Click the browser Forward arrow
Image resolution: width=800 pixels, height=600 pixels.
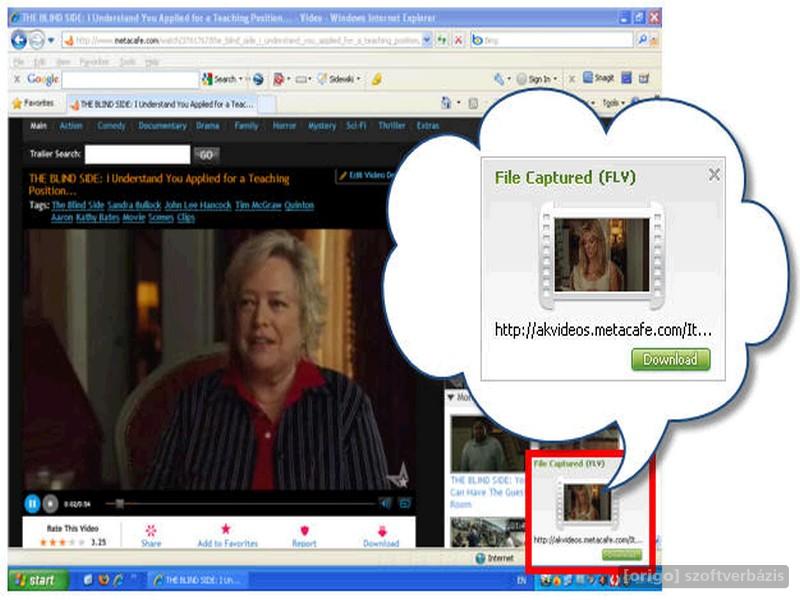coord(37,40)
